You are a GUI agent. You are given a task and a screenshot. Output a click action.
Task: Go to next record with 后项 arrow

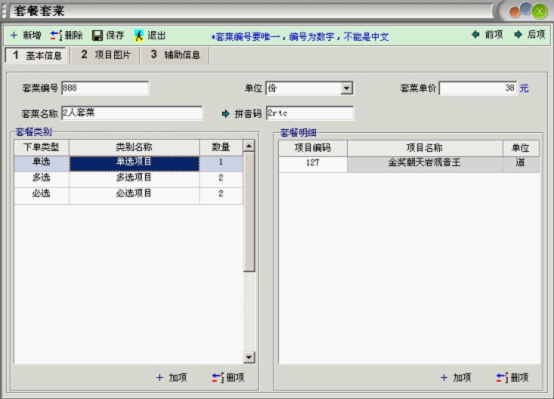click(518, 34)
